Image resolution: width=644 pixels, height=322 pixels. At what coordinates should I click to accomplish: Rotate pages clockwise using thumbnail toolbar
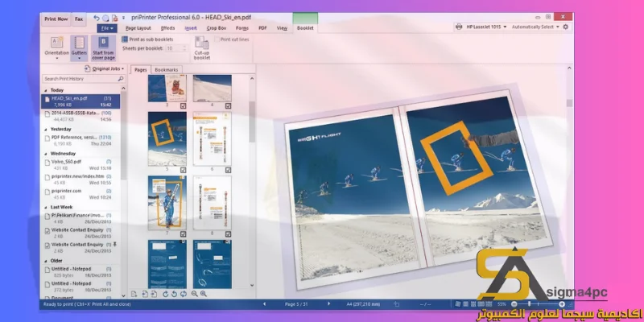pos(166,294)
